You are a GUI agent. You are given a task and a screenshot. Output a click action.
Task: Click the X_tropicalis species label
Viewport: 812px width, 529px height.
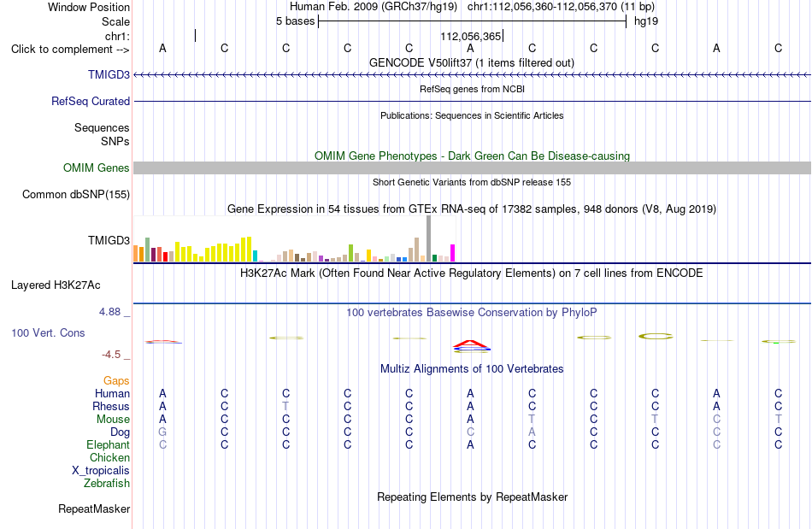pyautogui.click(x=101, y=471)
